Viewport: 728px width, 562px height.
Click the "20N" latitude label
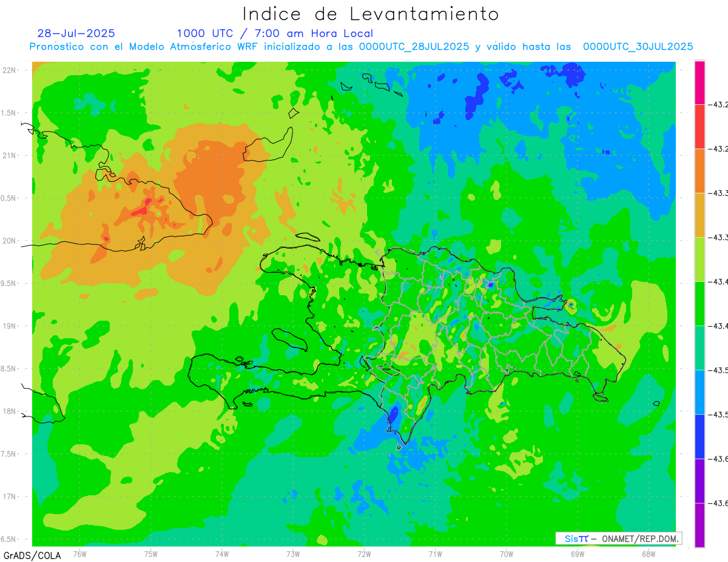8,241
